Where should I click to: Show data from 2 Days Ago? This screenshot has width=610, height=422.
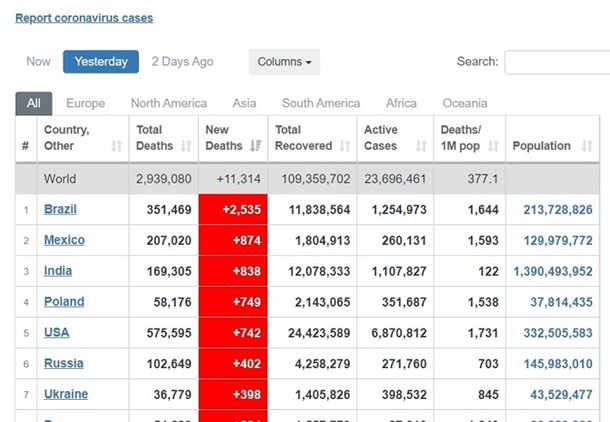pyautogui.click(x=182, y=62)
